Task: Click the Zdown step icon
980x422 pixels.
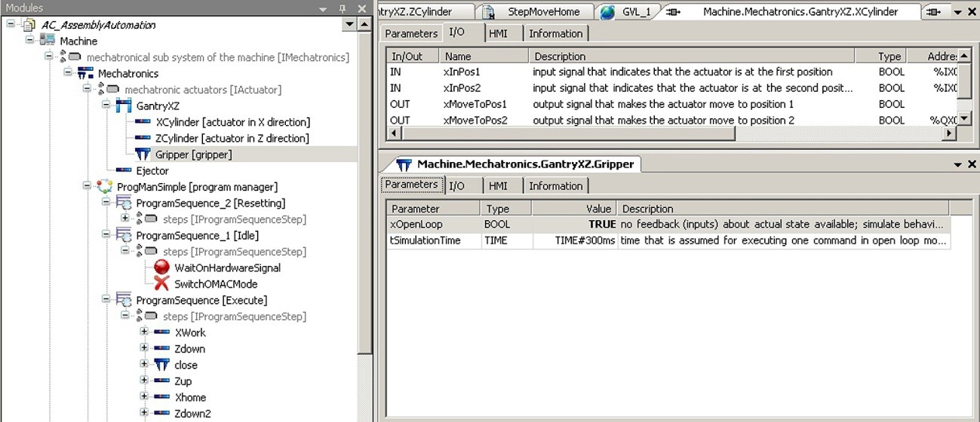Action: click(161, 349)
